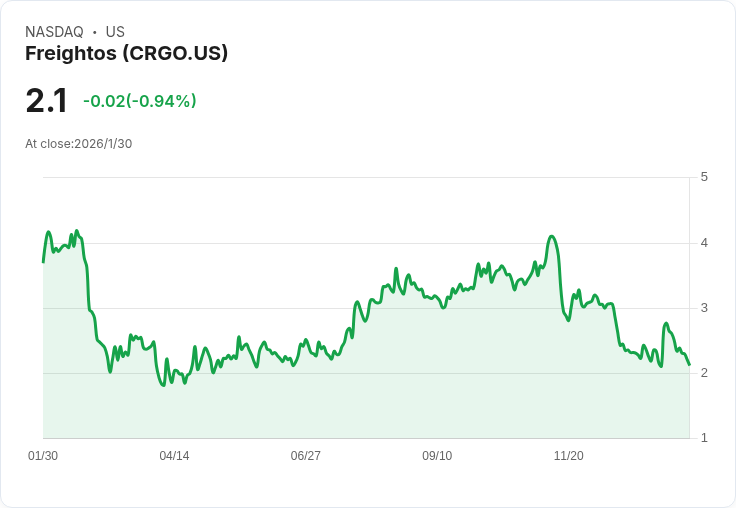Click the lowest dip just before 04/14

[x=163, y=385]
